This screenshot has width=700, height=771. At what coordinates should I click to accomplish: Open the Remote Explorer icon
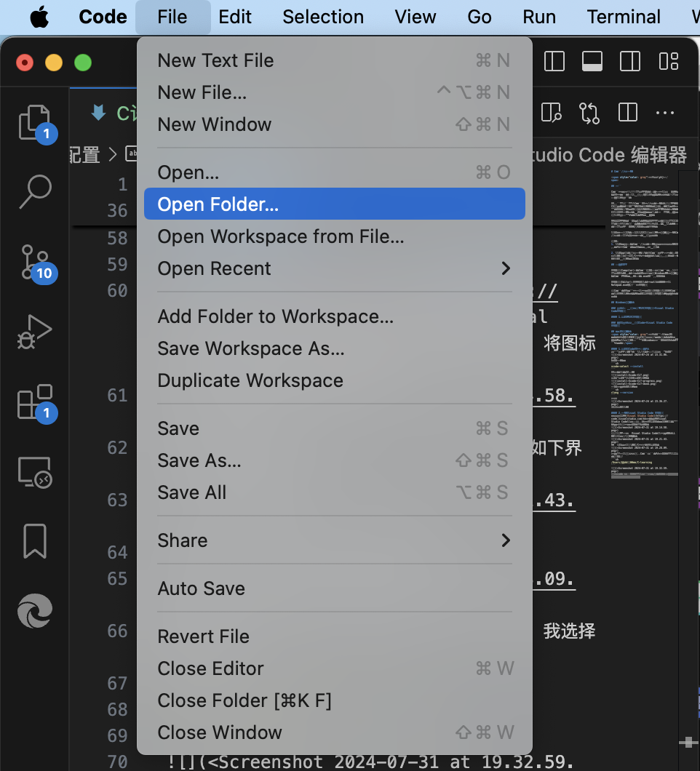tap(34, 471)
